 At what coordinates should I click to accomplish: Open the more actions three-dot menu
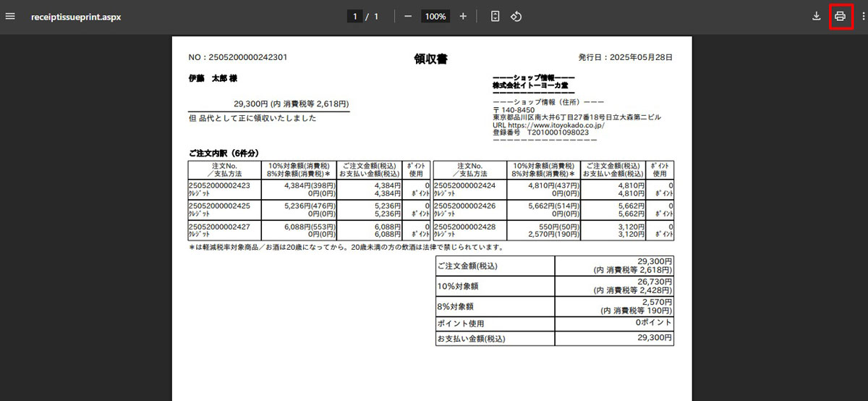pyautogui.click(x=863, y=16)
